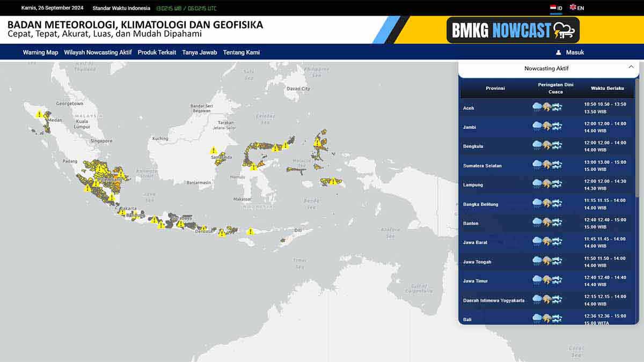Viewport: 644px width, 362px height.
Task: Click the warning triangle beside Samarinda
Action: 214,151
